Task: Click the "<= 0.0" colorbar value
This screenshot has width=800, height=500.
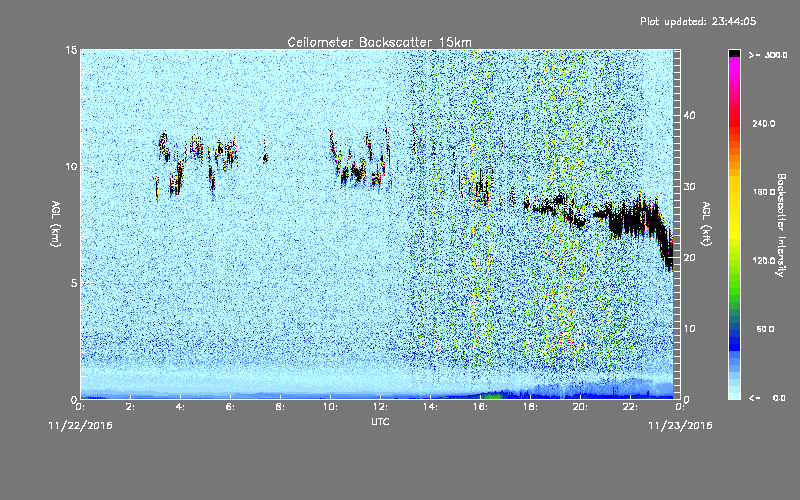Action: point(768,397)
